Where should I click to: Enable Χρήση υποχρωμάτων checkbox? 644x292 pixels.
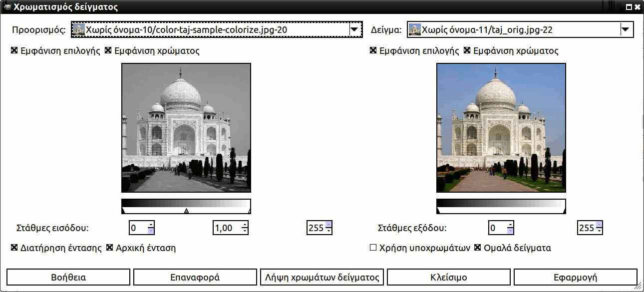pos(373,248)
